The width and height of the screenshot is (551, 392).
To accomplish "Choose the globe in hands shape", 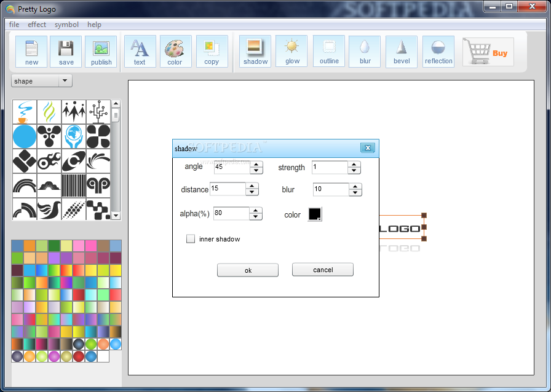I will (74, 136).
